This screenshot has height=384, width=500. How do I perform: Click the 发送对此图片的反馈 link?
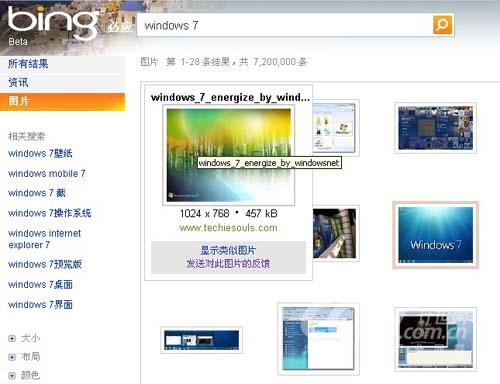[x=228, y=264]
